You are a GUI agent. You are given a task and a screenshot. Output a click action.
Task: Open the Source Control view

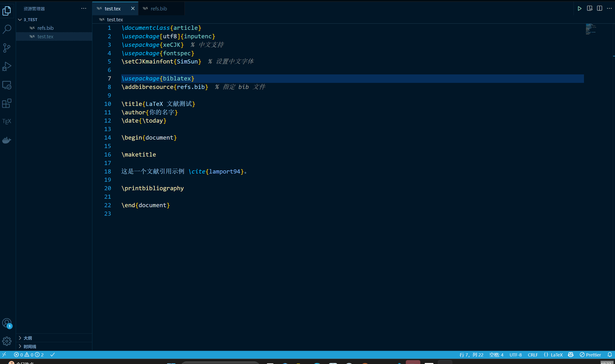click(7, 47)
